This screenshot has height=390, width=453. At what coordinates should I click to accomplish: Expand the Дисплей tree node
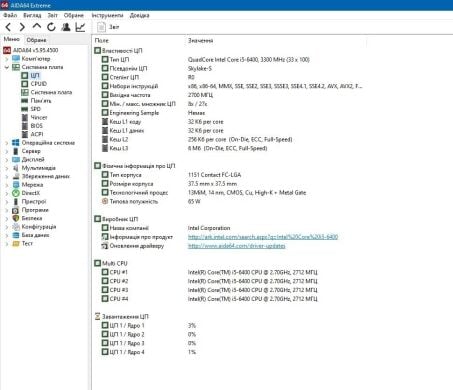(7, 160)
